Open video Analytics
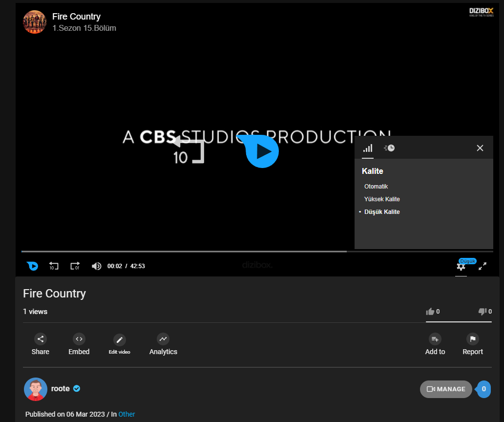504x422 pixels. click(163, 344)
